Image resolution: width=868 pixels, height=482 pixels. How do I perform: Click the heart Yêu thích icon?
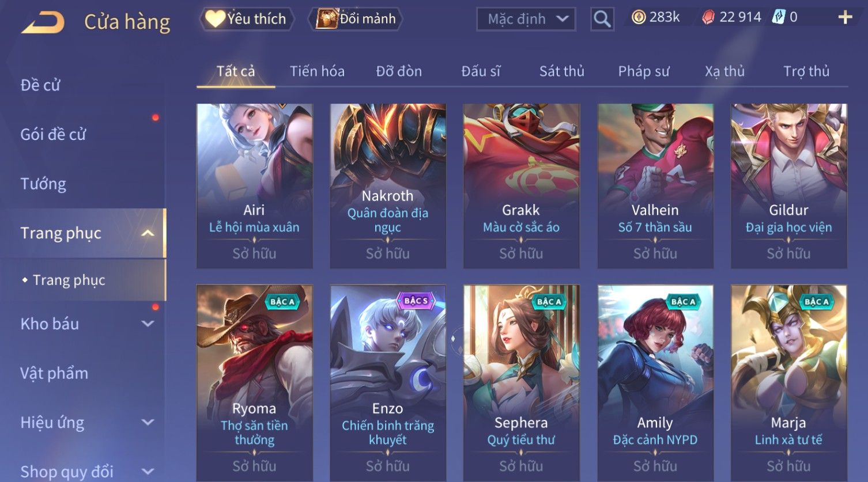pyautogui.click(x=214, y=19)
